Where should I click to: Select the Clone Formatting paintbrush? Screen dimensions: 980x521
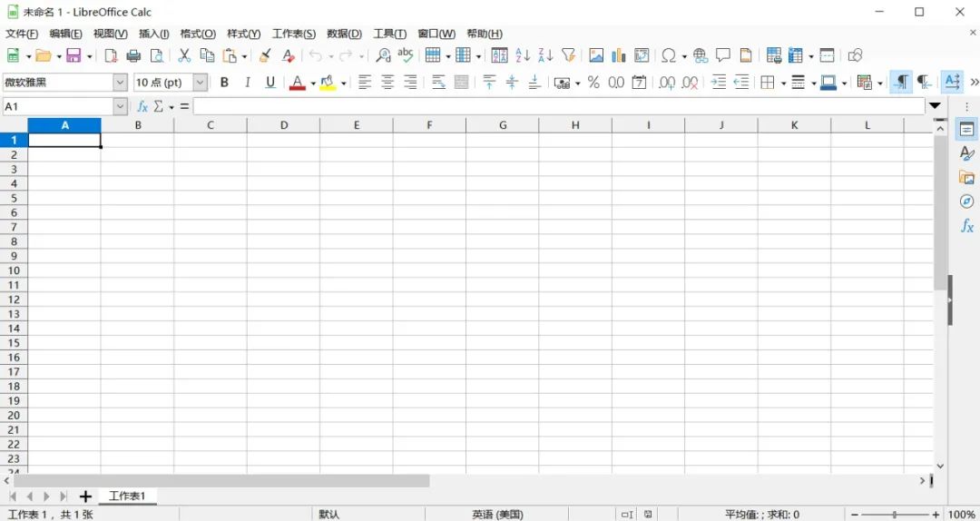click(265, 55)
